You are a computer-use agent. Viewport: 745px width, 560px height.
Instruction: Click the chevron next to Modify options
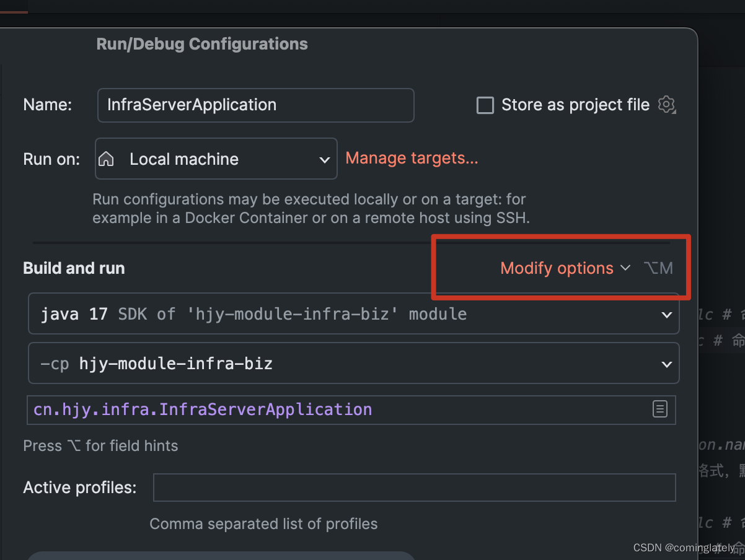point(625,268)
